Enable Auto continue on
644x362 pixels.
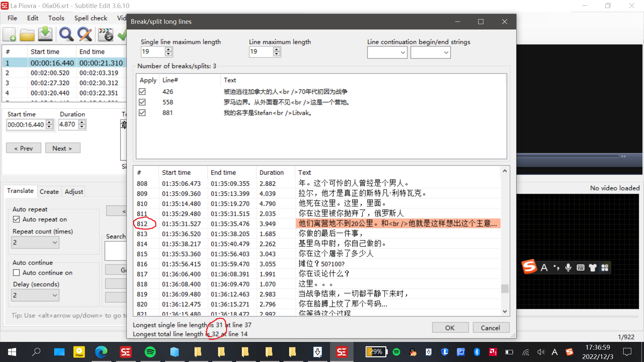[x=16, y=273]
